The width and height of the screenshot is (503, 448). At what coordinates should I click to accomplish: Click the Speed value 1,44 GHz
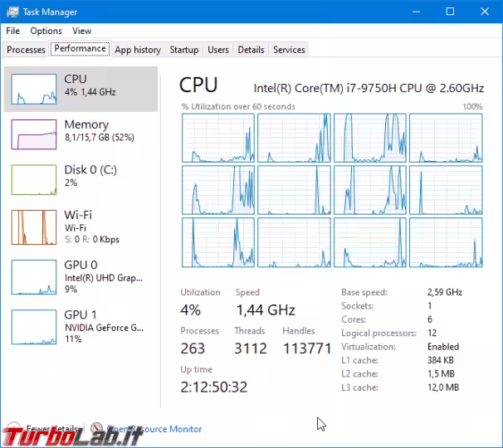point(266,310)
